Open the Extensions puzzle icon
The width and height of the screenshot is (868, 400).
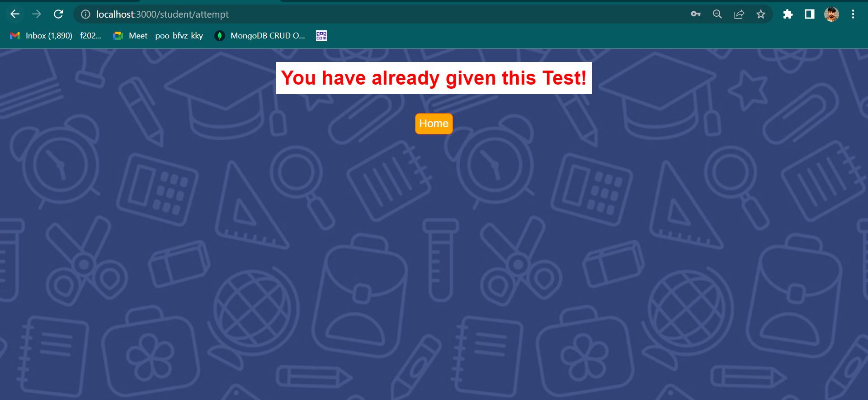tap(788, 14)
